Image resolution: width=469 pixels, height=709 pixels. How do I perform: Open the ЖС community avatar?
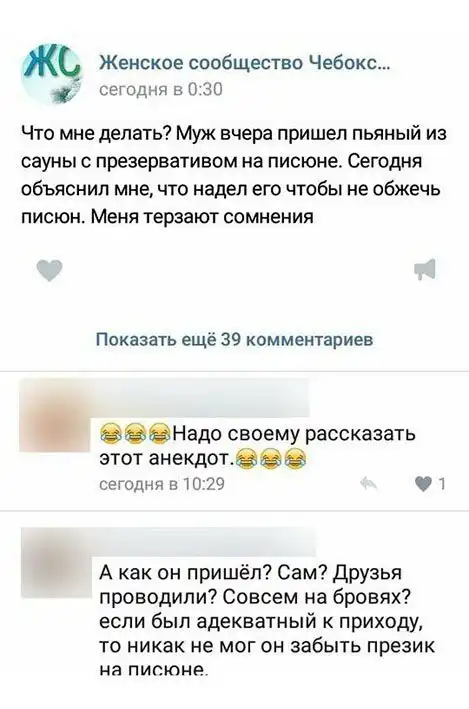point(52,74)
